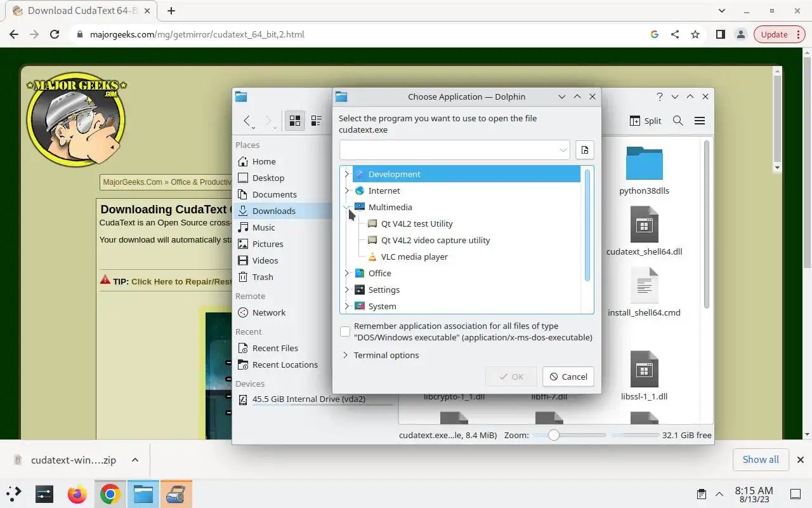This screenshot has width=812, height=508.
Task: Select Qt V4L2 video capture utility
Action: (435, 240)
